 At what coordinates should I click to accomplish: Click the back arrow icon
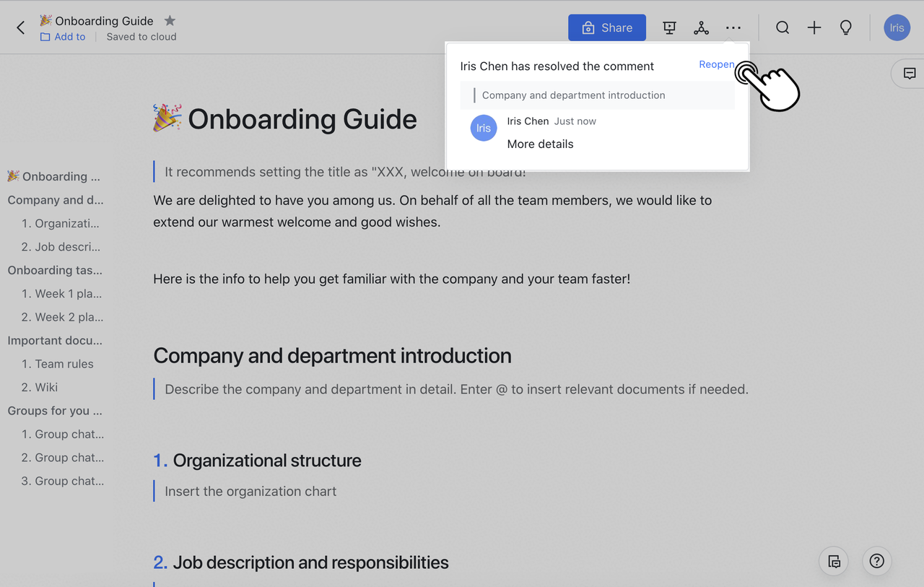[20, 27]
